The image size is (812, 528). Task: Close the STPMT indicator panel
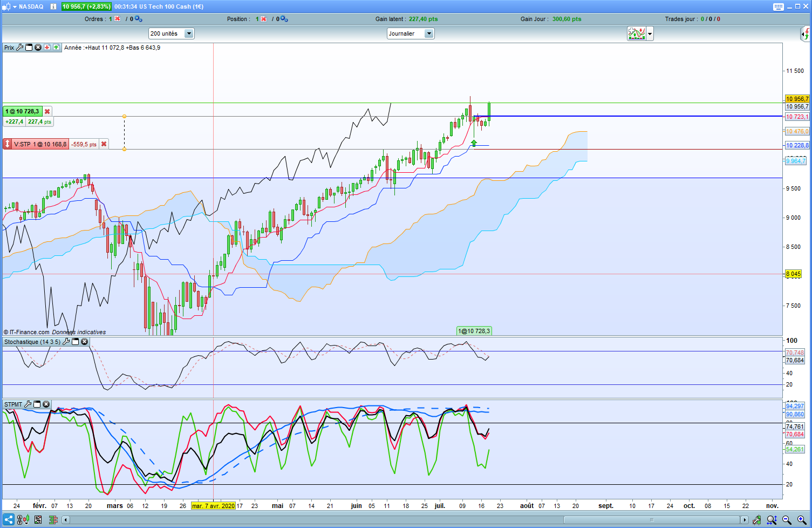(46, 404)
